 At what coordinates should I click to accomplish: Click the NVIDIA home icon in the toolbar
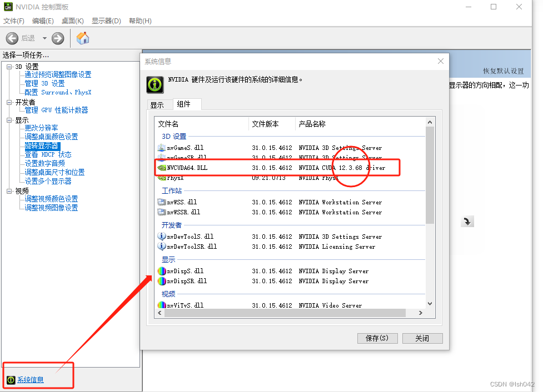82,38
